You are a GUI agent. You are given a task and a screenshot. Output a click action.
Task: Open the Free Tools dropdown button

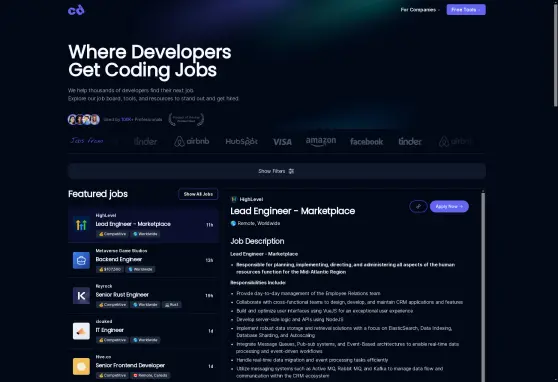(466, 10)
